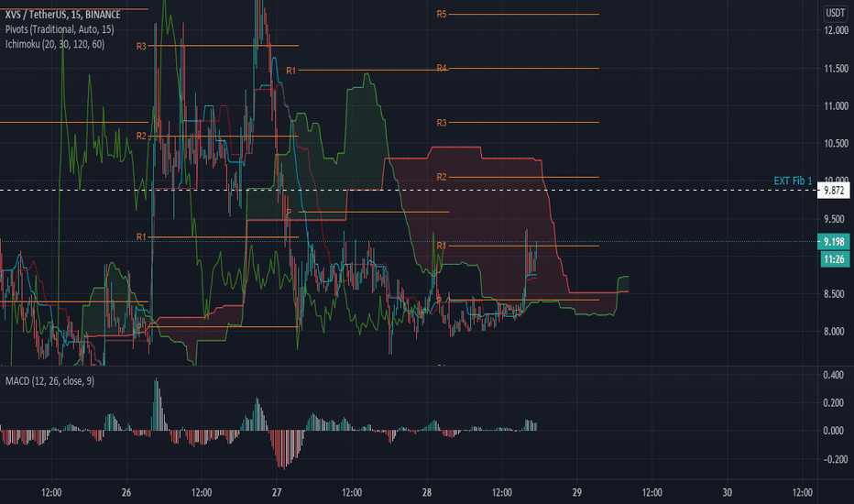Screen dimensions: 854x504
Task: Click the 0.000 MACD scale value
Action: 833,431
